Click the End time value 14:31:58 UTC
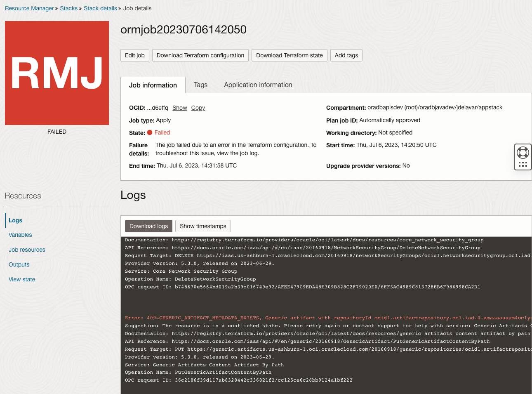 (197, 165)
